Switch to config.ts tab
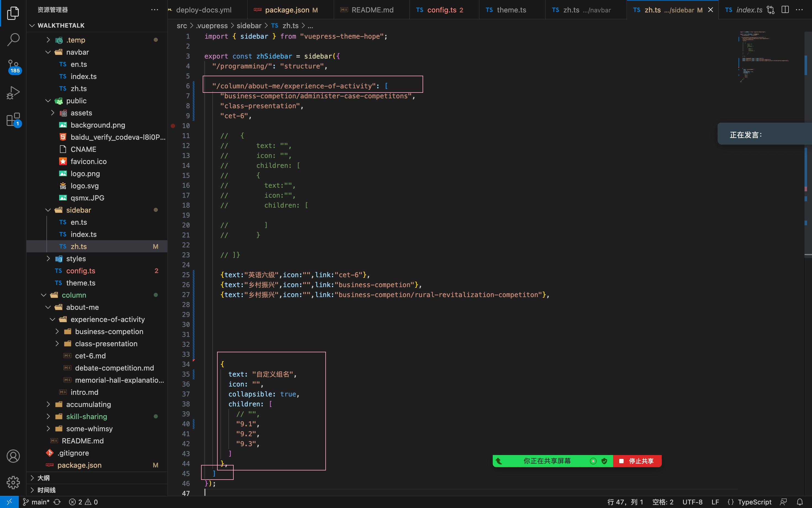The height and width of the screenshot is (508, 812). [x=444, y=10]
